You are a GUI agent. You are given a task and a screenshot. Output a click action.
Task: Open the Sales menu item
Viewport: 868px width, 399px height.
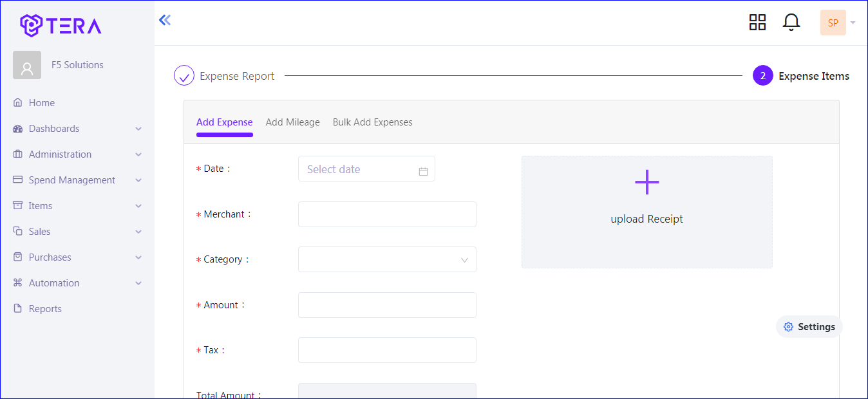pyautogui.click(x=77, y=232)
